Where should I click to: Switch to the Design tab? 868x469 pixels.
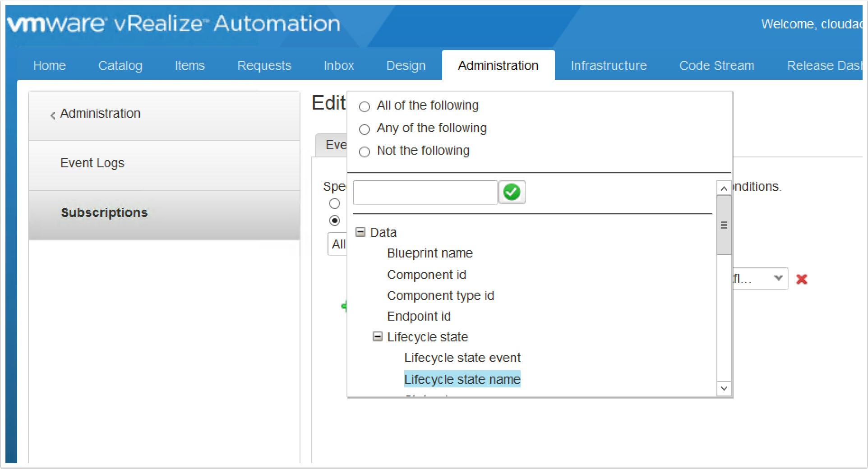pyautogui.click(x=406, y=65)
